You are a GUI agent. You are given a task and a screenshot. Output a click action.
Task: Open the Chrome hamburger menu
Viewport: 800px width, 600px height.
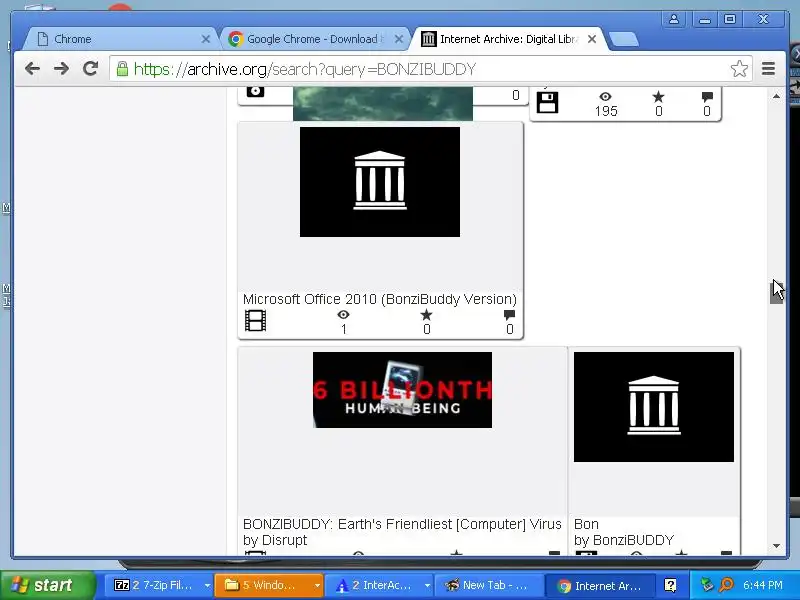768,68
